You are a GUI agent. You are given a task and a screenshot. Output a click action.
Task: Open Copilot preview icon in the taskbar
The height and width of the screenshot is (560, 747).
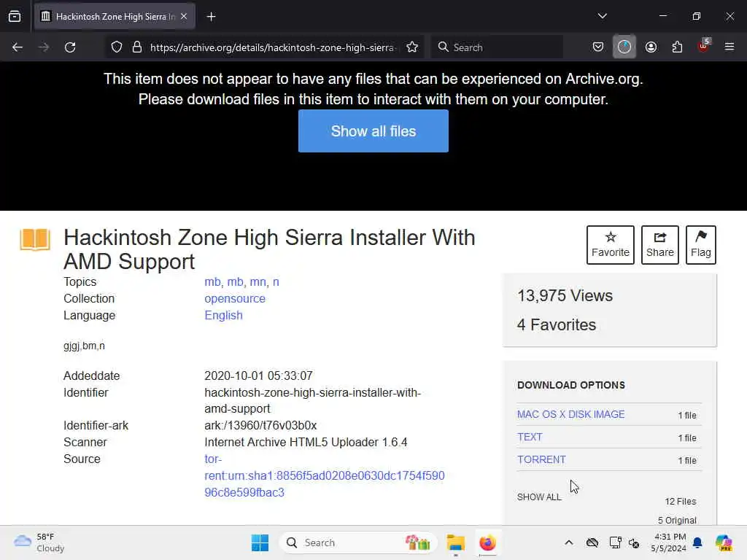point(723,542)
